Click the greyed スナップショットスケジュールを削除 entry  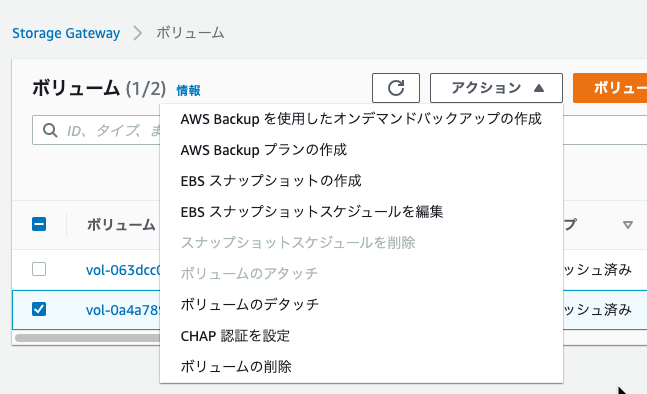click(361, 243)
